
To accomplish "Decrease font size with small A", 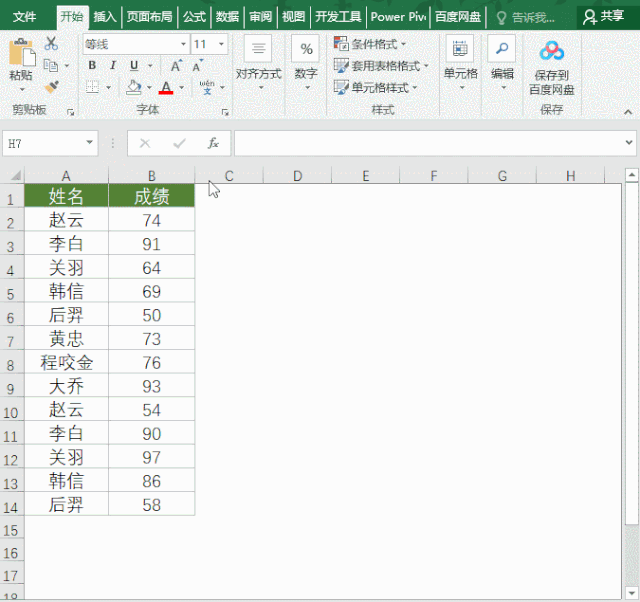I will click(x=198, y=66).
